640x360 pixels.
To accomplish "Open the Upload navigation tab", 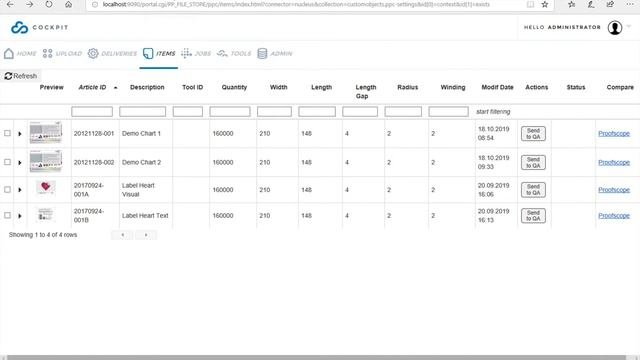I will pyautogui.click(x=62, y=53).
